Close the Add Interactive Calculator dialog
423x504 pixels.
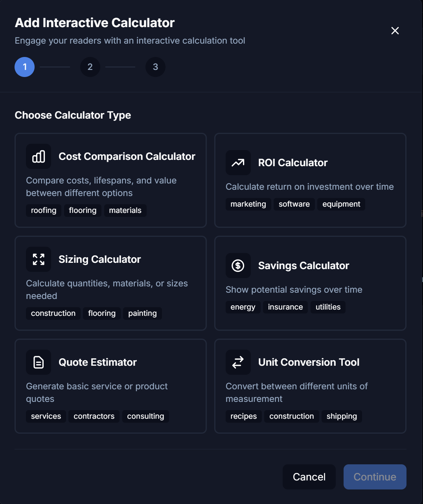point(395,31)
